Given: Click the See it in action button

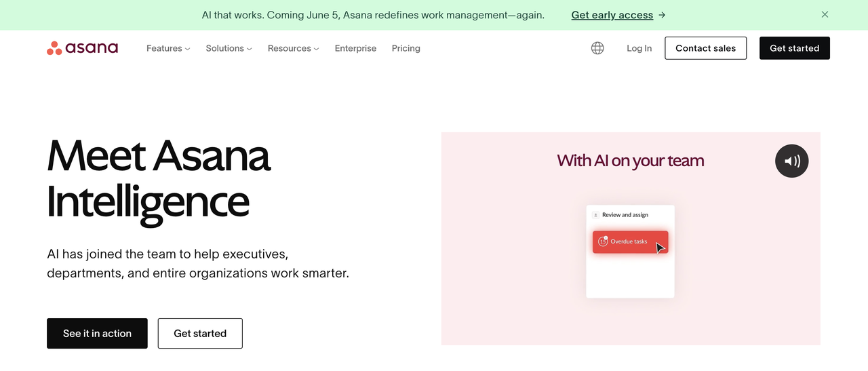Looking at the screenshot, I should pos(97,333).
